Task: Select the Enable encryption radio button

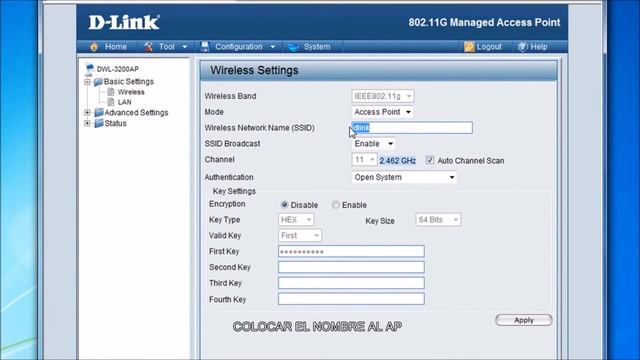Action: (336, 204)
